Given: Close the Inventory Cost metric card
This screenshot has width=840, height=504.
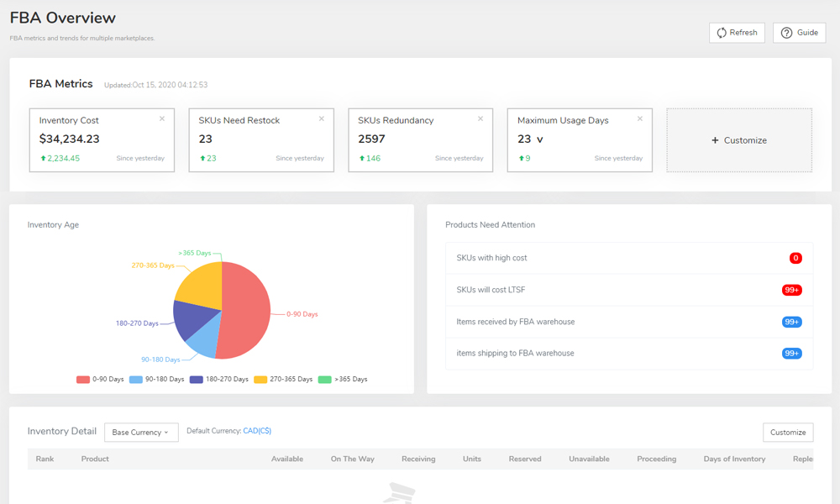Looking at the screenshot, I should (162, 119).
